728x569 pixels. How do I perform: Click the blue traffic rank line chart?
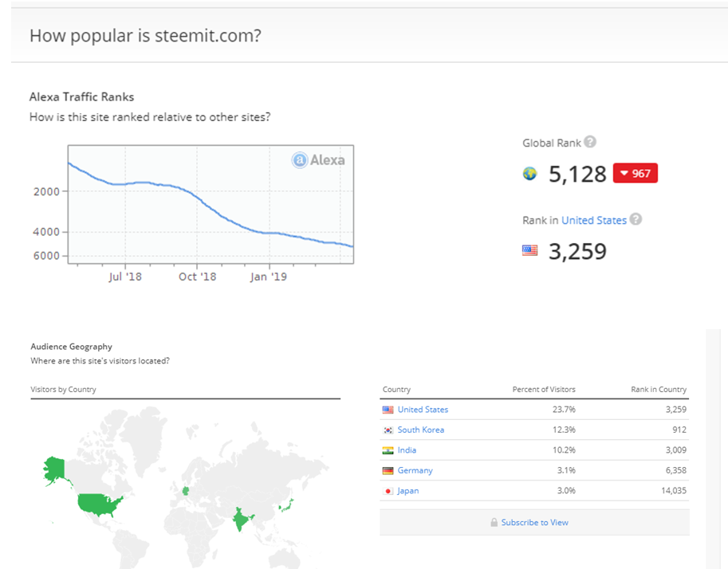click(211, 205)
